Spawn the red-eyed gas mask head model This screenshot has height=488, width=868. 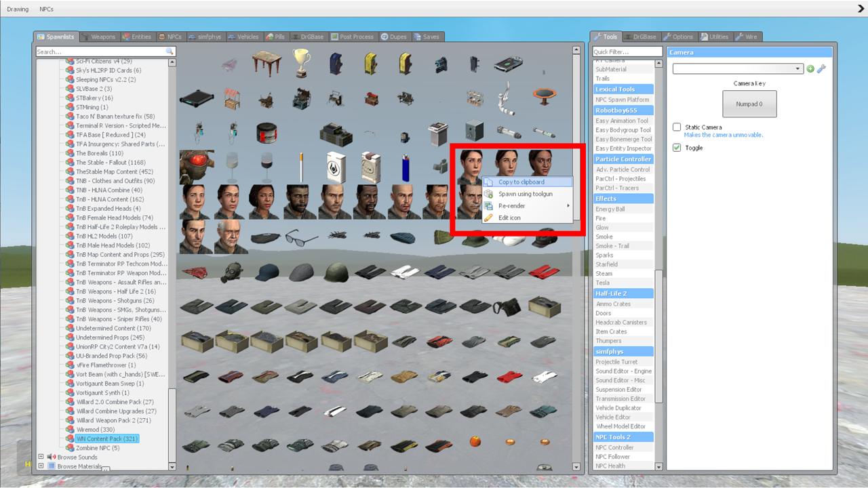click(x=197, y=168)
